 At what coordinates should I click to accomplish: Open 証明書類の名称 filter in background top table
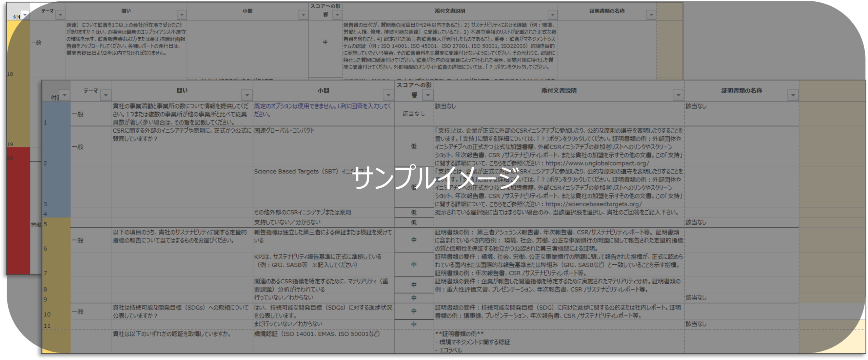point(651,15)
